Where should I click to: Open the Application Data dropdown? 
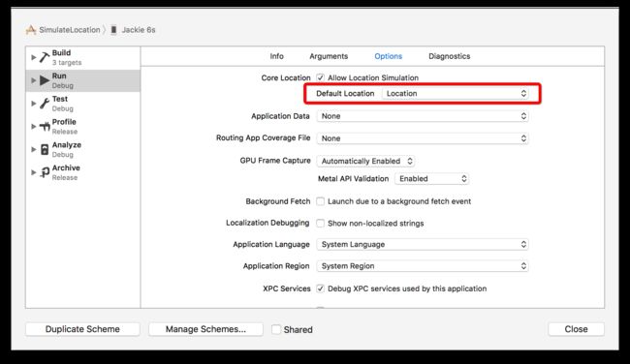click(423, 116)
